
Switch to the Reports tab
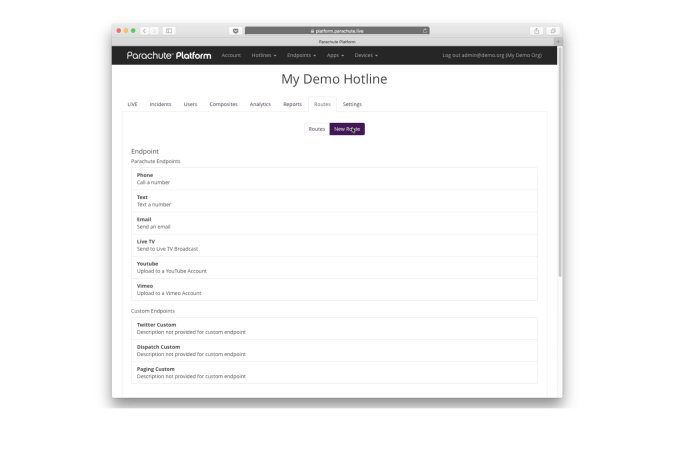292,105
